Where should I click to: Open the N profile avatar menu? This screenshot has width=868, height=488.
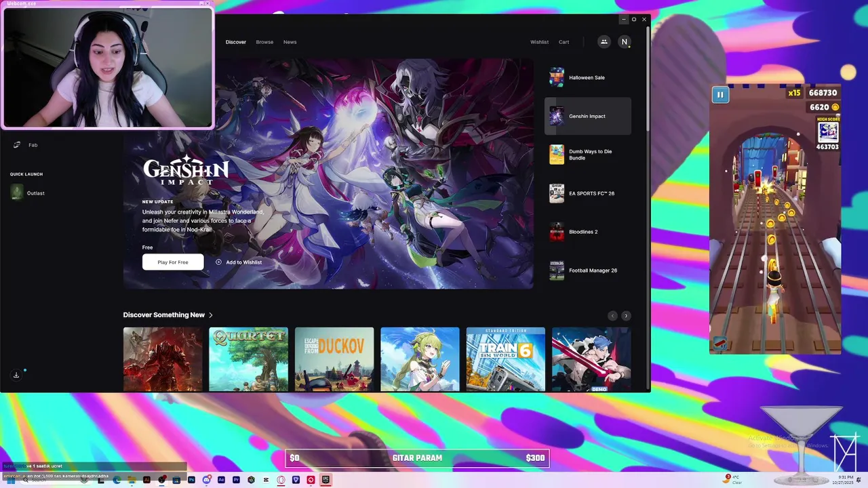625,42
